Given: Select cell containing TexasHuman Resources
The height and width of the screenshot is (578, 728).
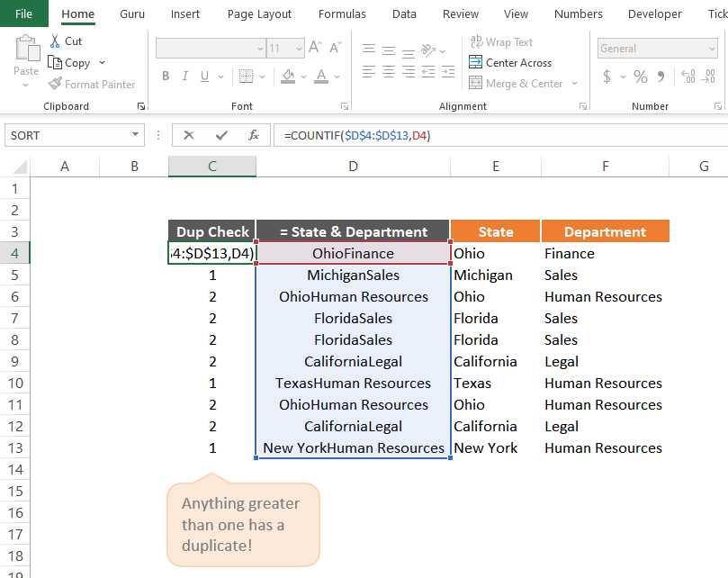Looking at the screenshot, I should point(353,384).
